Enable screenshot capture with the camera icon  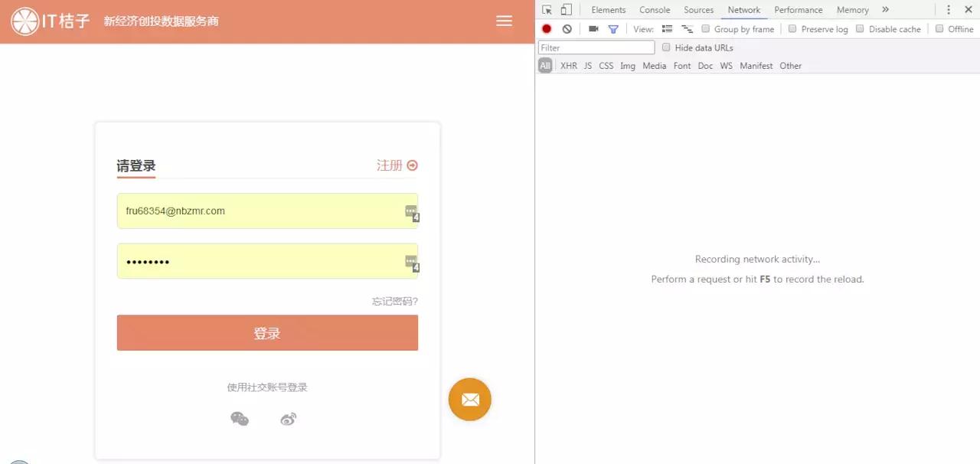tap(593, 28)
